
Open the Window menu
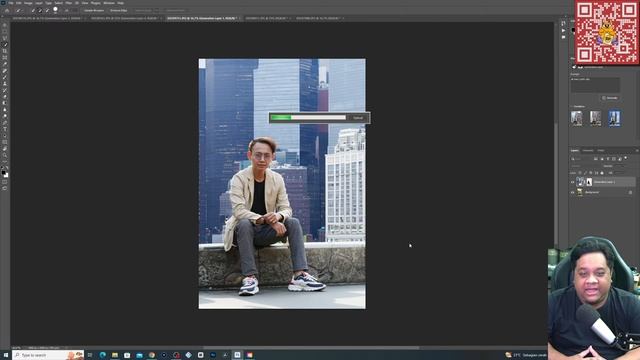click(x=109, y=3)
